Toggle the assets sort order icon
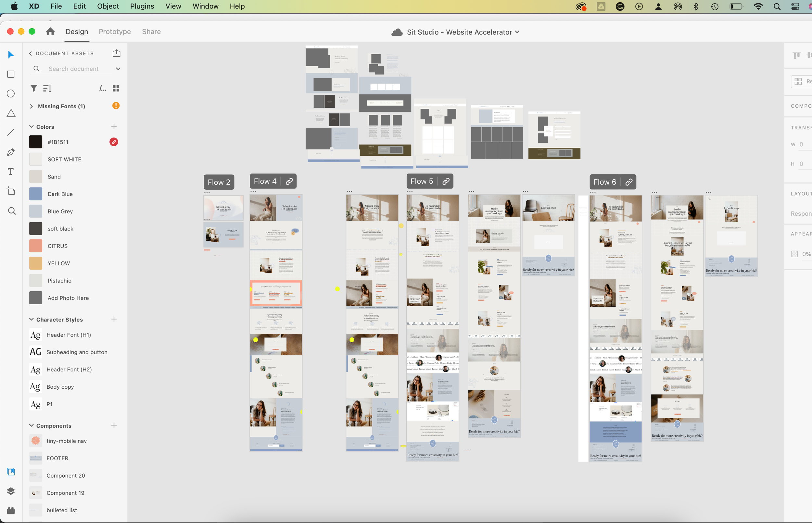The image size is (812, 523). click(47, 88)
